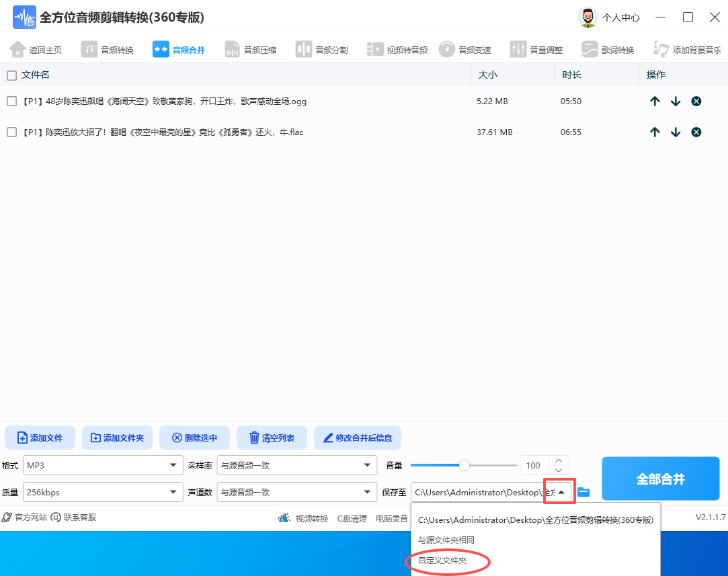Check the checkbox for the 孤勇者 flac file
The height and width of the screenshot is (576, 728).
coord(11,132)
